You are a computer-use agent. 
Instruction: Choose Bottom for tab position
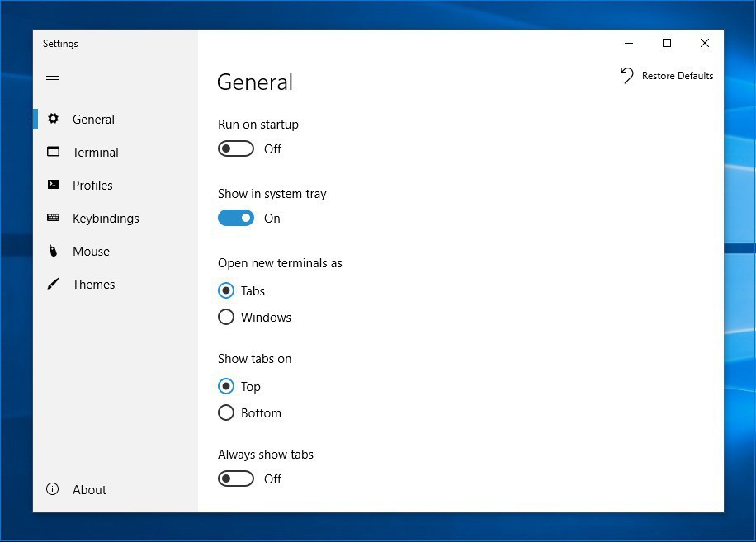coord(226,412)
